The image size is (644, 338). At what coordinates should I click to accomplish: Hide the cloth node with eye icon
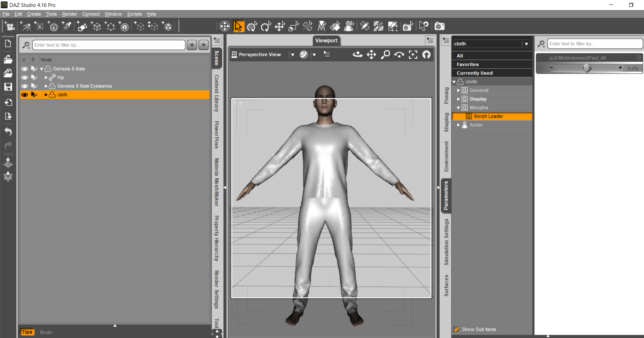(x=25, y=95)
